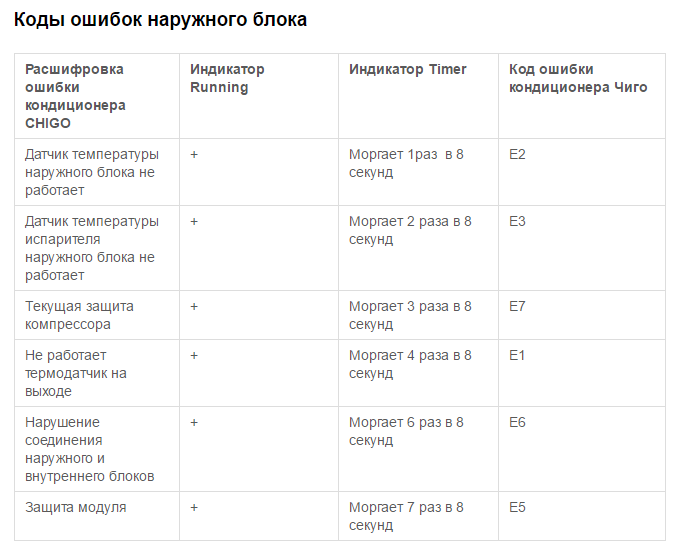Click the "Расшифровка ошибки кондиционера CHIGO" header
The width and height of the screenshot is (683, 553).
point(75,96)
